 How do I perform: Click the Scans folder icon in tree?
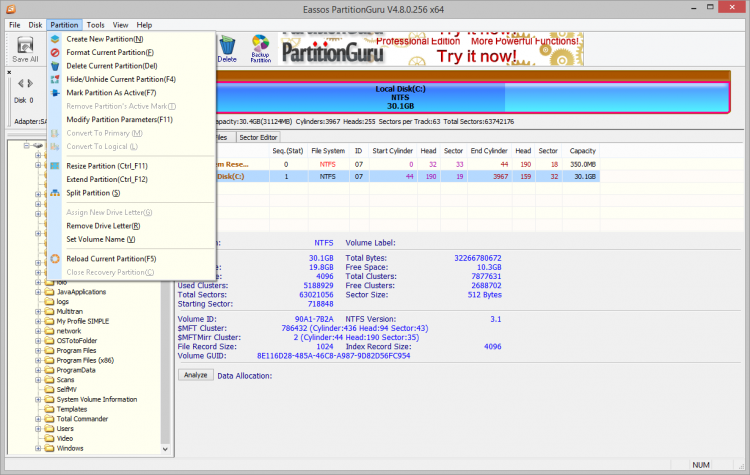point(49,380)
